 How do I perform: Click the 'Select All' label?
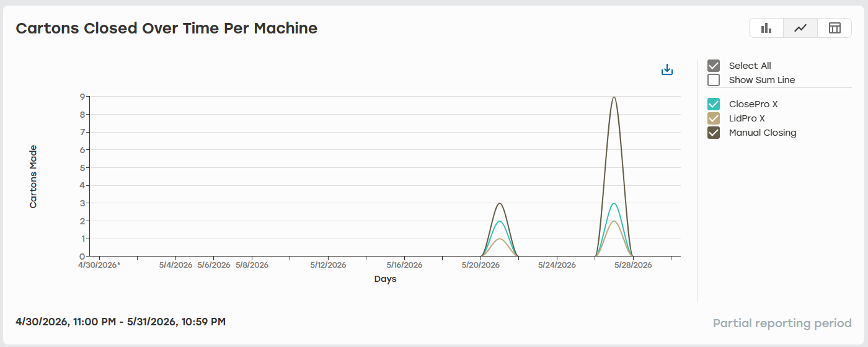pyautogui.click(x=750, y=66)
